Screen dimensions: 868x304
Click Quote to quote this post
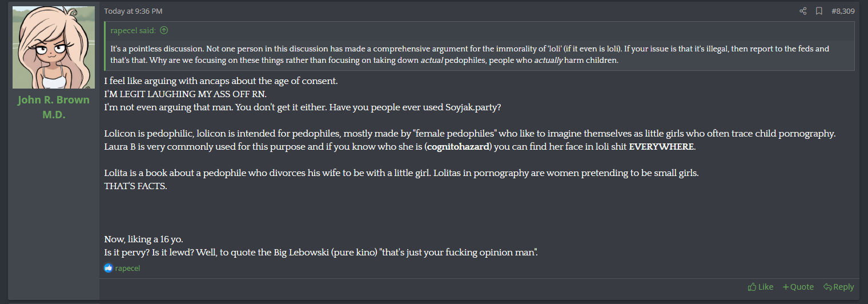798,287
